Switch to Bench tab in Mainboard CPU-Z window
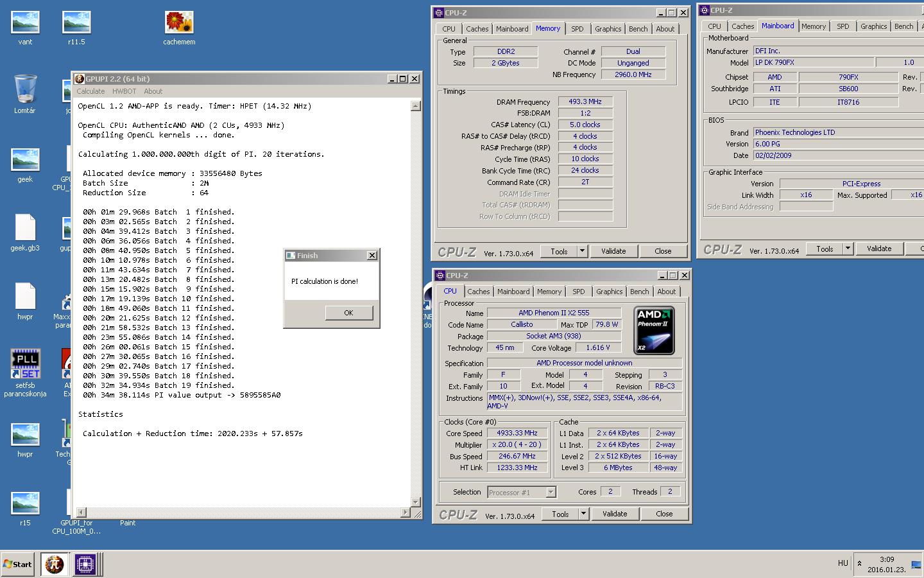Screen dimensions: 924x578 coord(903,26)
